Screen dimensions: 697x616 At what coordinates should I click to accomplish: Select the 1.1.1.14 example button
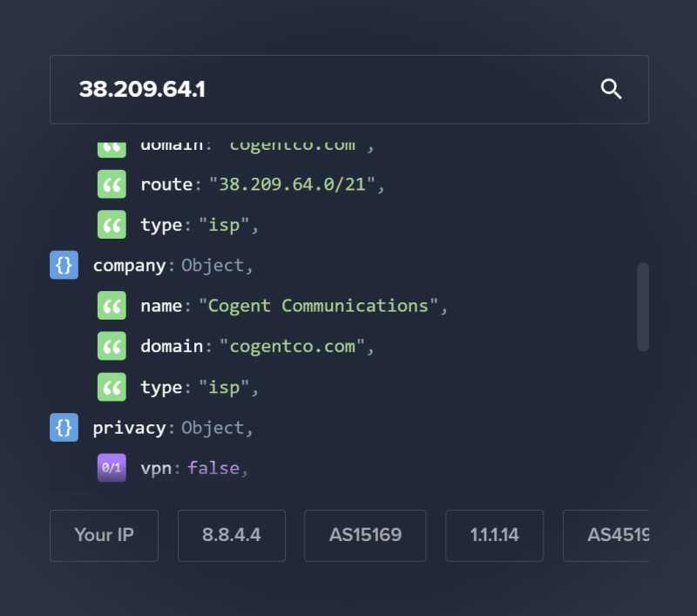point(494,535)
